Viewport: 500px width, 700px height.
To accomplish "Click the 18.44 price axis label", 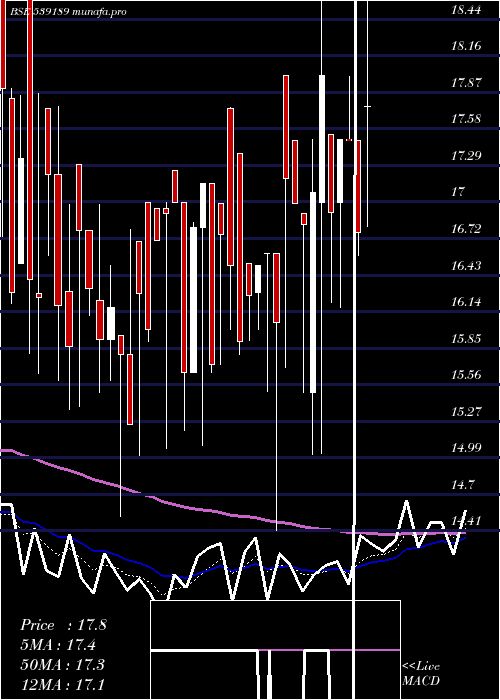I will click(466, 9).
